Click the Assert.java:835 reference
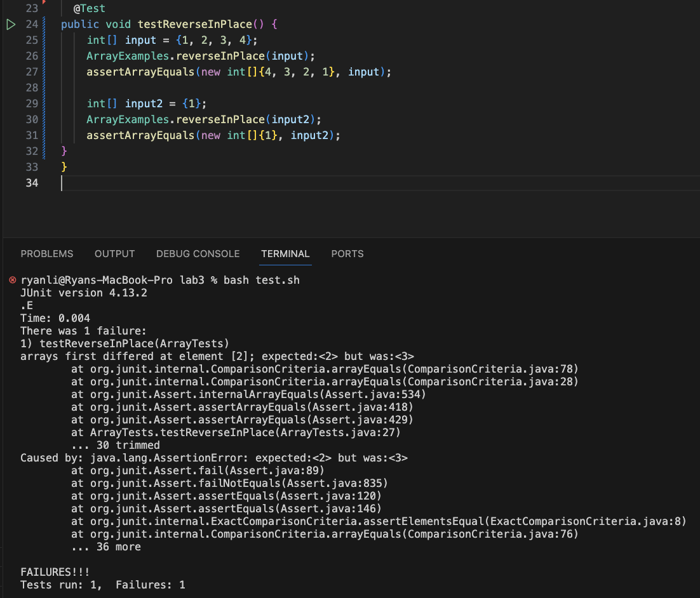 335,483
